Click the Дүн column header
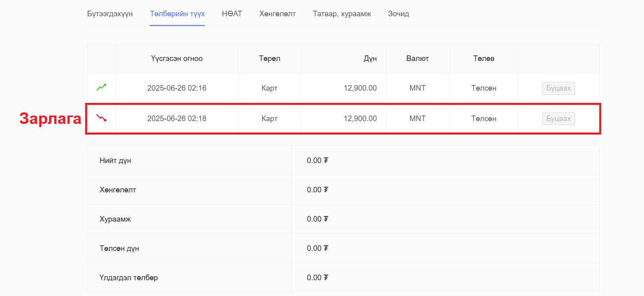Screen dimensions: 644x296 tap(370, 59)
